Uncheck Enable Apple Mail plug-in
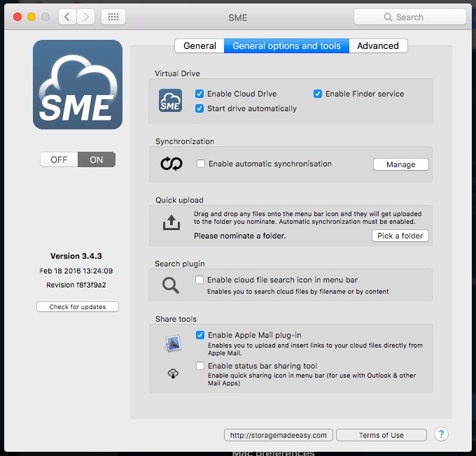 [200, 335]
